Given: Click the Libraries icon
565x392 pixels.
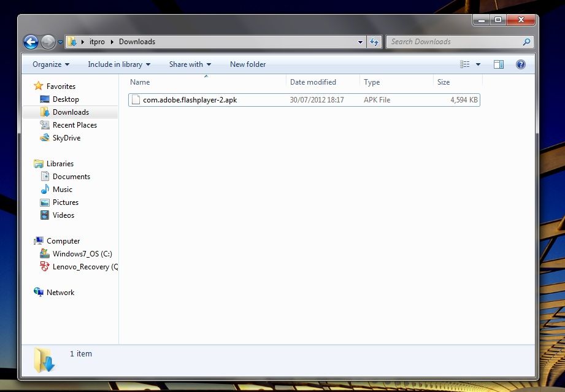Looking at the screenshot, I should pos(39,164).
